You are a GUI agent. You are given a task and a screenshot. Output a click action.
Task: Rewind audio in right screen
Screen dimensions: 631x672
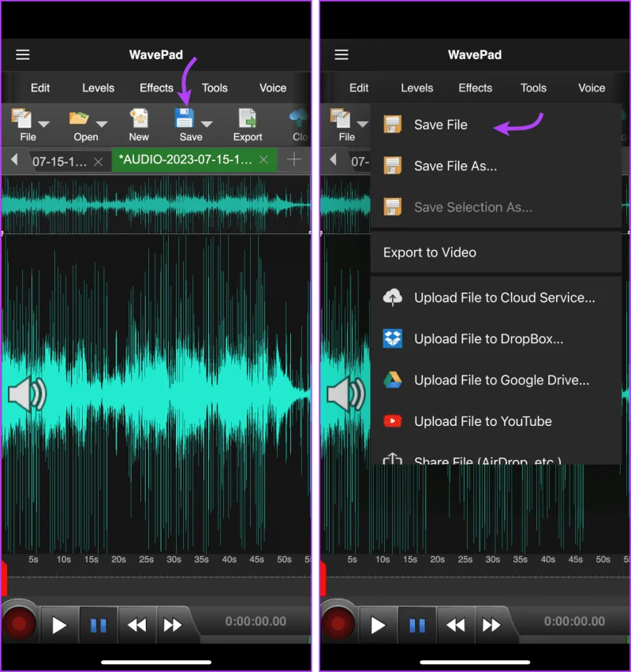point(456,625)
